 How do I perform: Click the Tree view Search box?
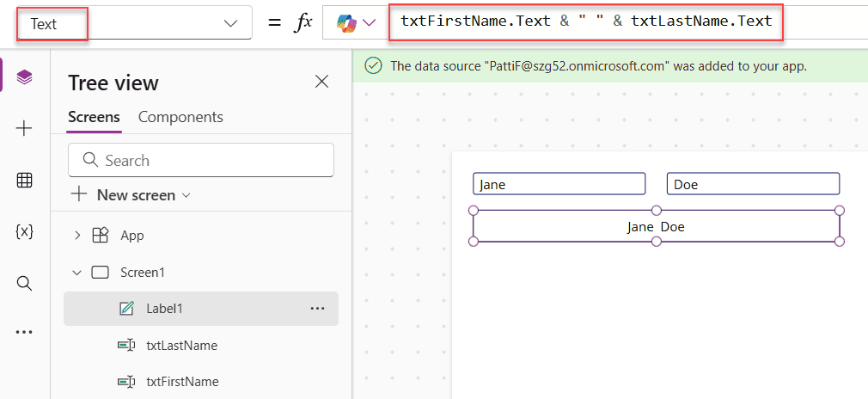click(x=201, y=160)
